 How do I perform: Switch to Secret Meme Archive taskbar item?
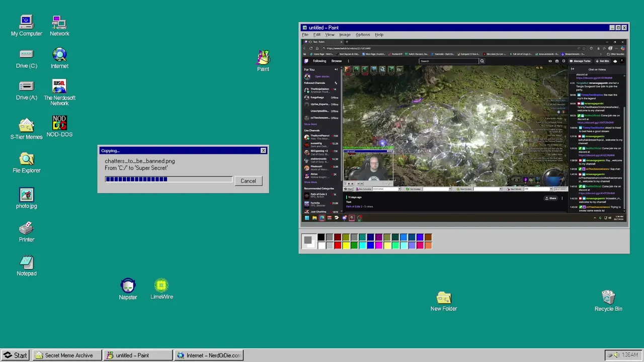(66, 355)
